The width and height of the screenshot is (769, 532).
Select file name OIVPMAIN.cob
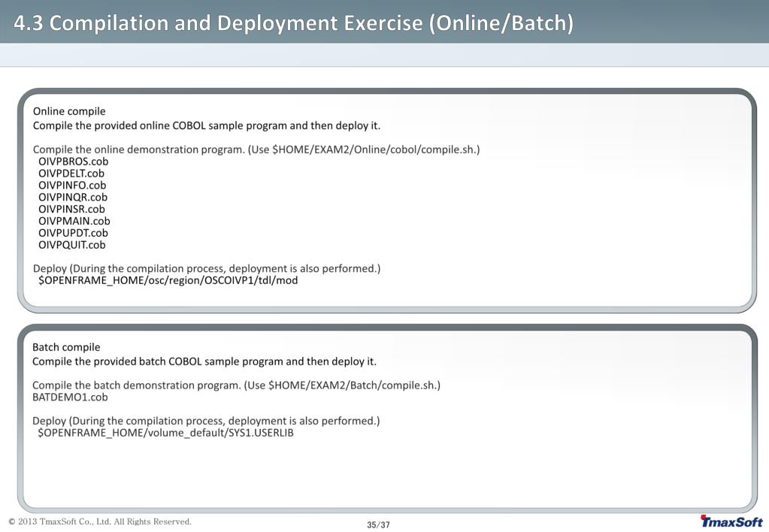point(74,221)
